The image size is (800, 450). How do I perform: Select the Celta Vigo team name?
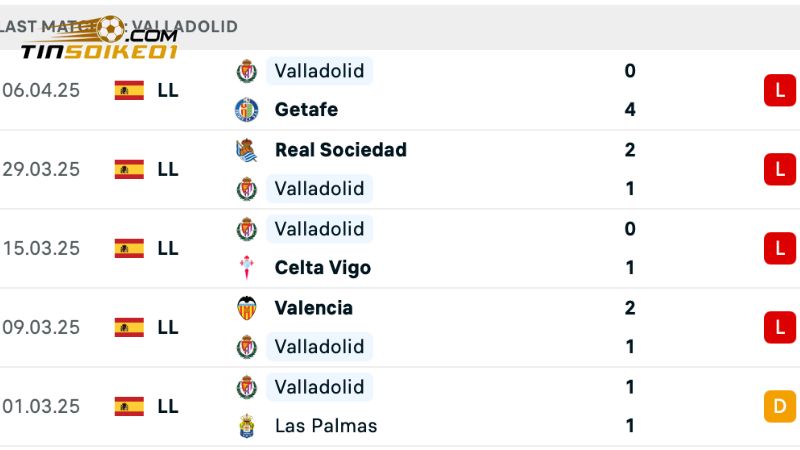[322, 268]
